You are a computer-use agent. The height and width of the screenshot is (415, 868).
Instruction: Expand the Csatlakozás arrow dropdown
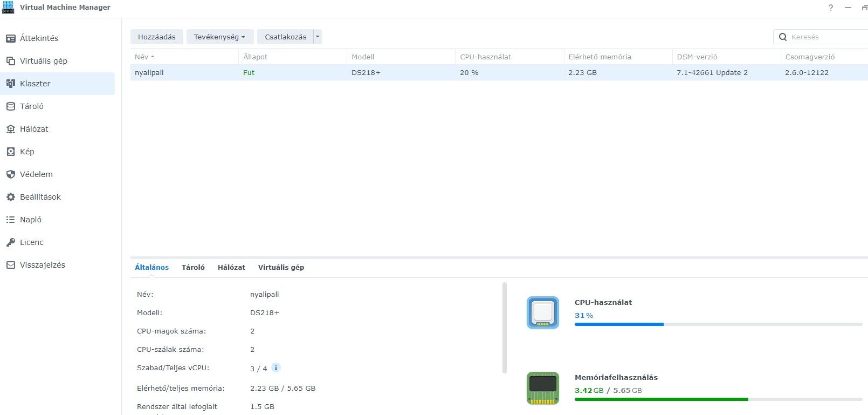click(x=318, y=37)
